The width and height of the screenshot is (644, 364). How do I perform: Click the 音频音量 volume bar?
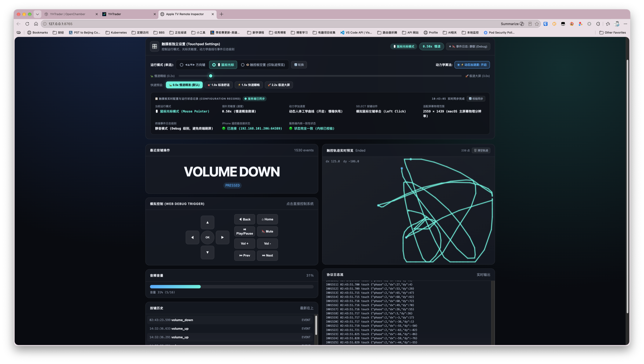(x=231, y=286)
